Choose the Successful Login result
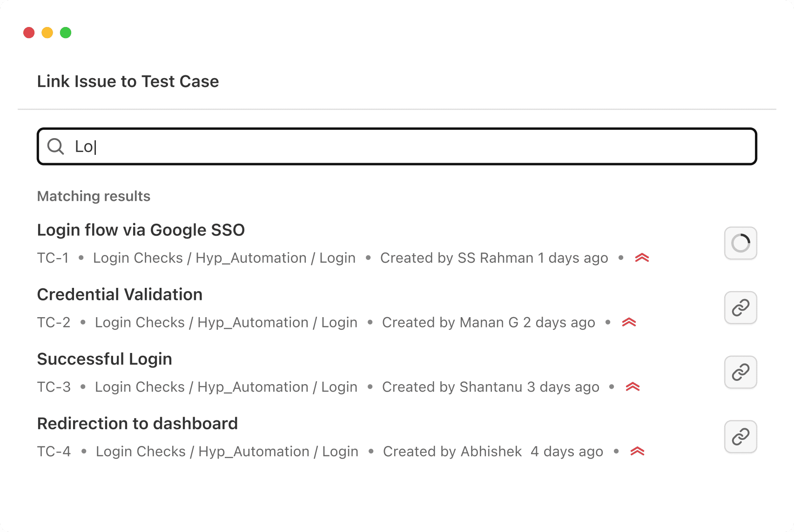Image resolution: width=794 pixels, height=532 pixels. [x=104, y=359]
